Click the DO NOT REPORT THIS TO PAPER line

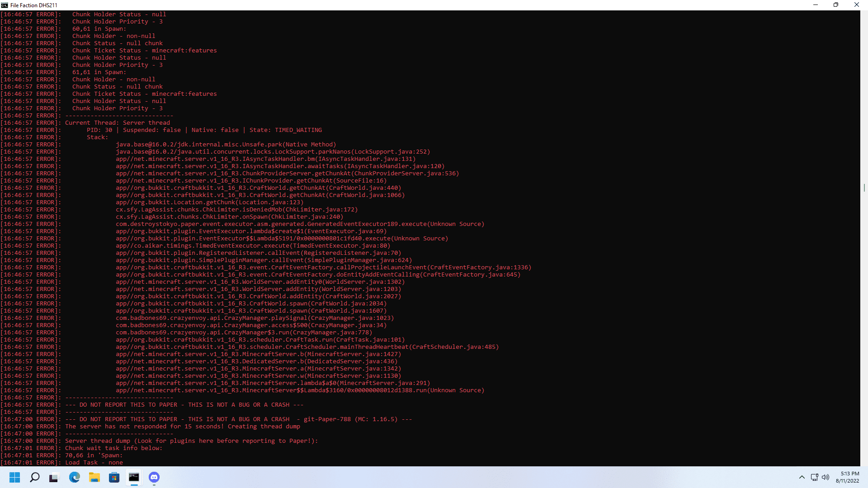pos(184,405)
